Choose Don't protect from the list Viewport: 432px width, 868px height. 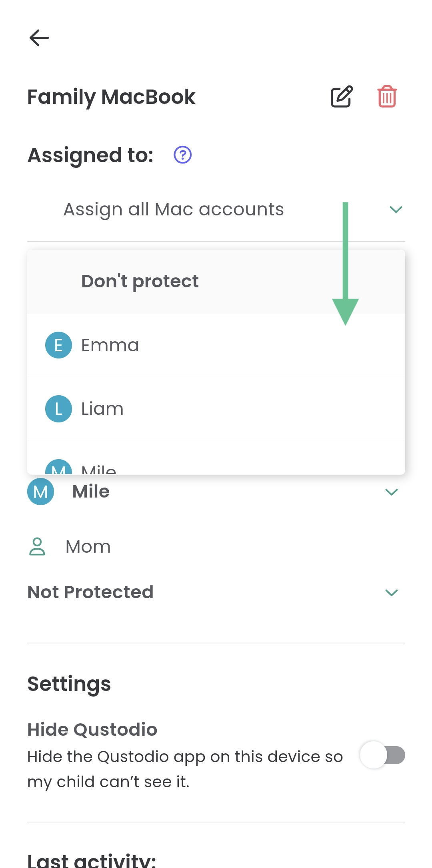click(x=139, y=281)
